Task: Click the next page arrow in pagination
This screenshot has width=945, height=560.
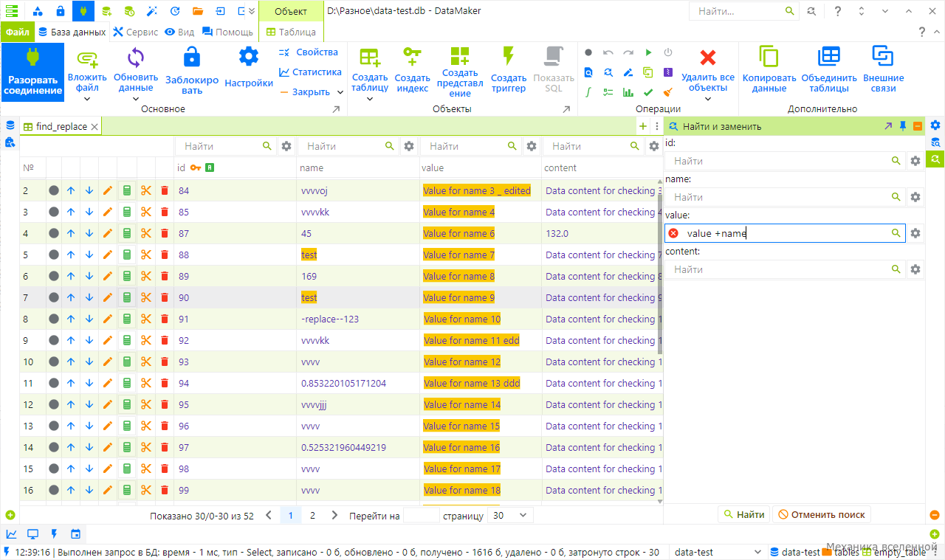Action: 334,516
